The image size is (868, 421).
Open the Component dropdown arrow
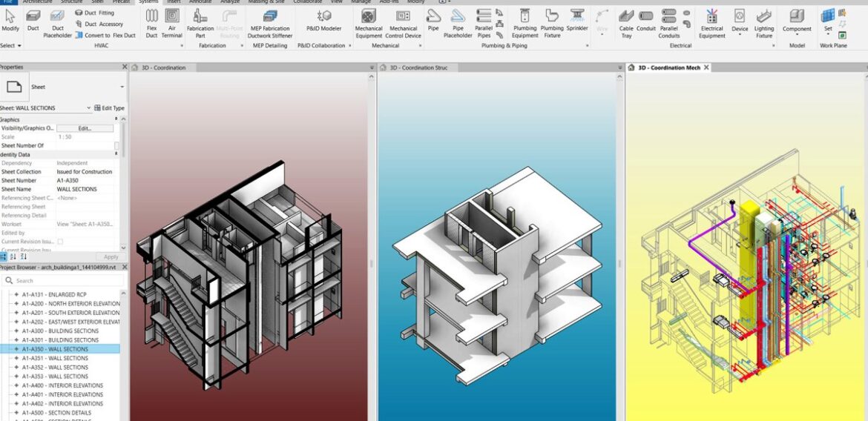(797, 36)
